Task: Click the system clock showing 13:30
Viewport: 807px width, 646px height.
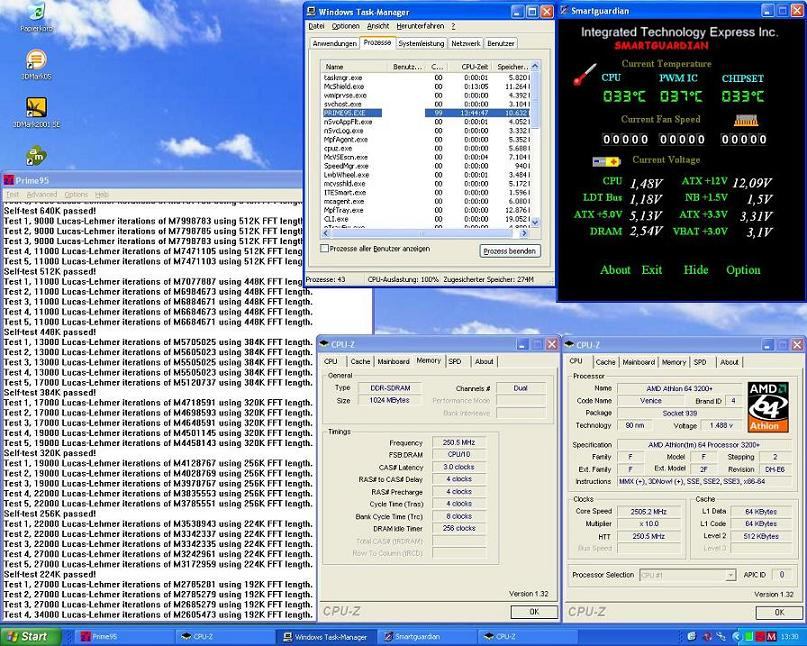Action: (792, 637)
